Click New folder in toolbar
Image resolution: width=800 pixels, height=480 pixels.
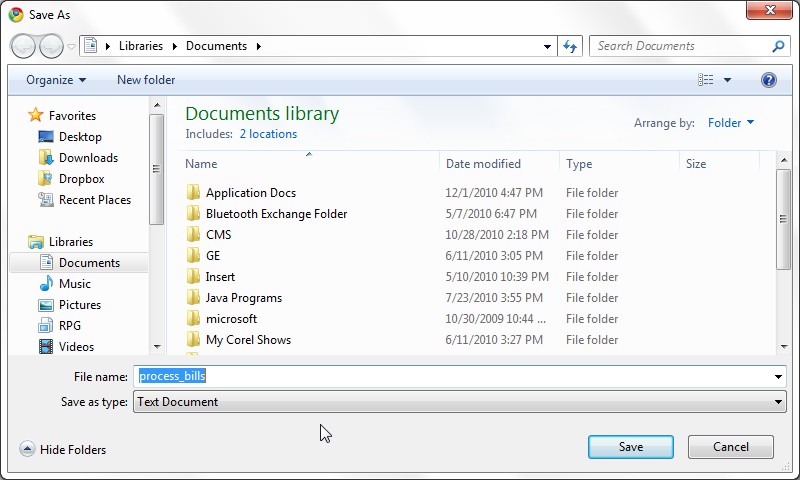[x=146, y=80]
